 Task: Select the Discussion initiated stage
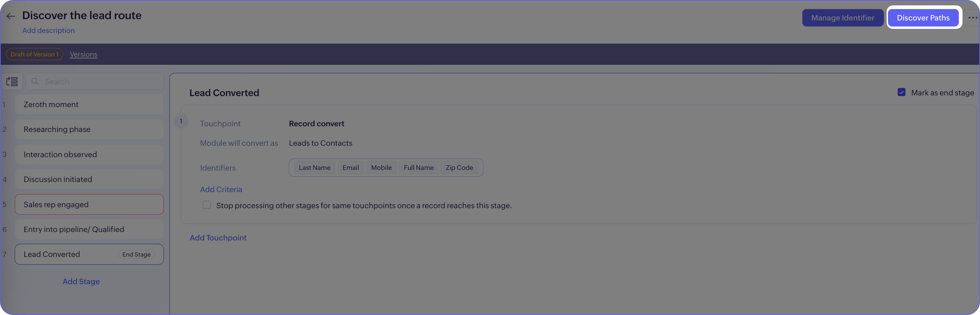click(x=89, y=179)
